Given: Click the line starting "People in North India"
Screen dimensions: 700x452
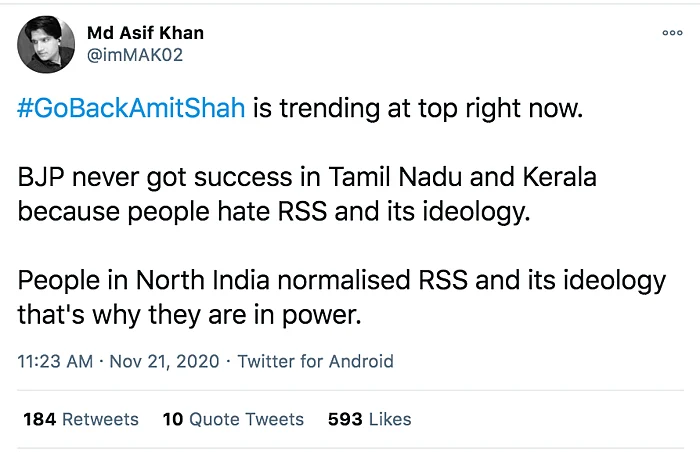Looking at the screenshot, I should (x=341, y=284).
